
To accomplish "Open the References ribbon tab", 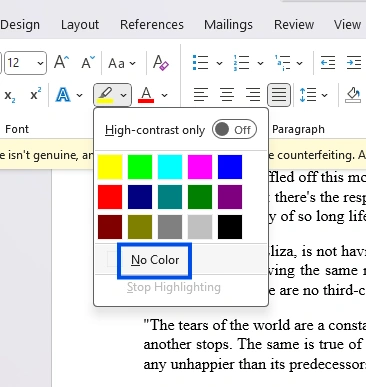I will 152,25.
